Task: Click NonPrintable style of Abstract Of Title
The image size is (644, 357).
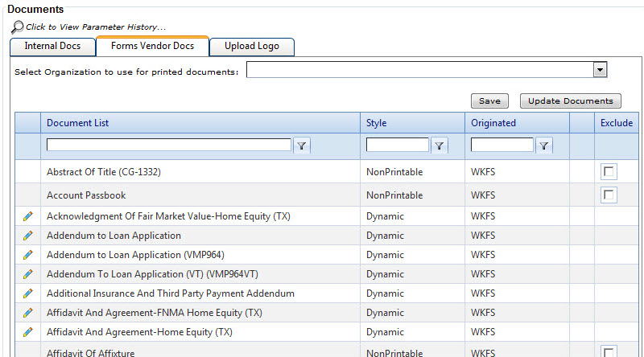Action: [x=394, y=172]
